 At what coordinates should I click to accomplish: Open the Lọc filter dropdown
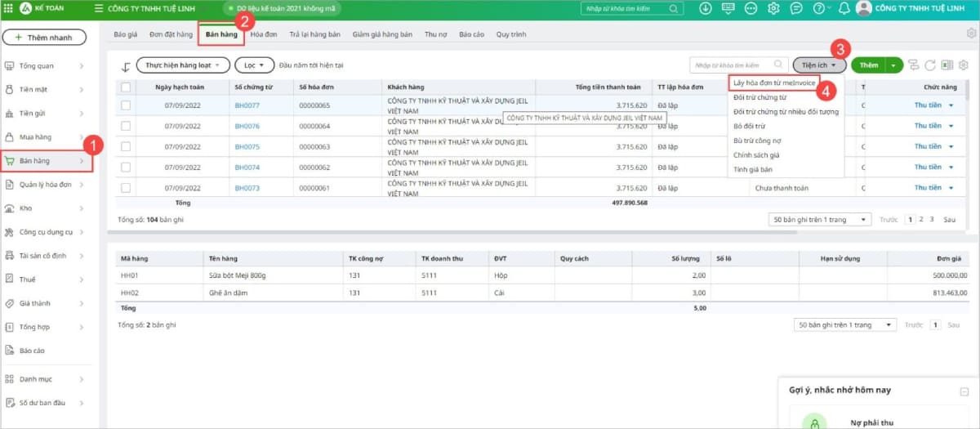tap(254, 65)
